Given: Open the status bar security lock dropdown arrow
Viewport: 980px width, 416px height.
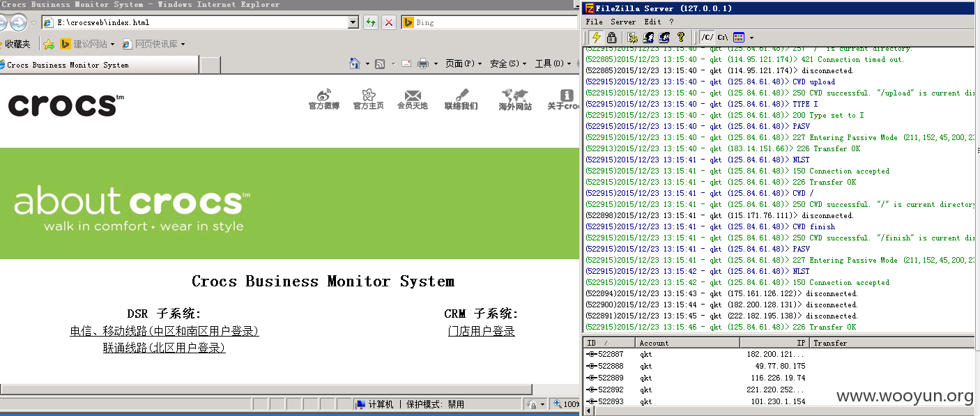Looking at the screenshot, I should pyautogui.click(x=542, y=404).
